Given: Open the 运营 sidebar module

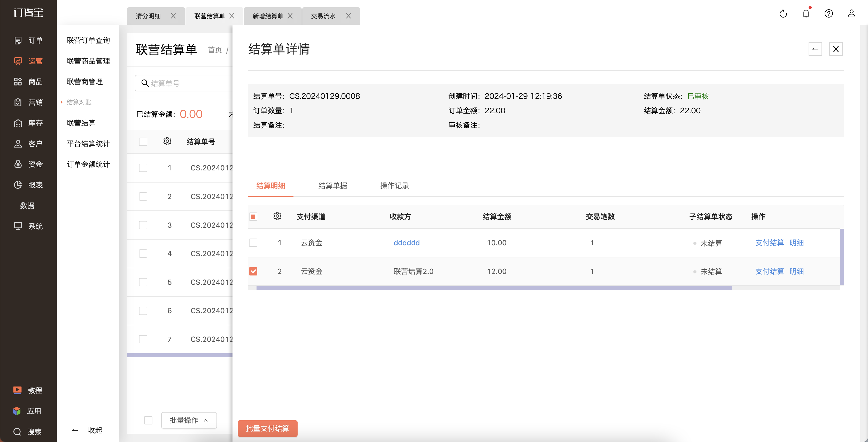Looking at the screenshot, I should pos(28,61).
